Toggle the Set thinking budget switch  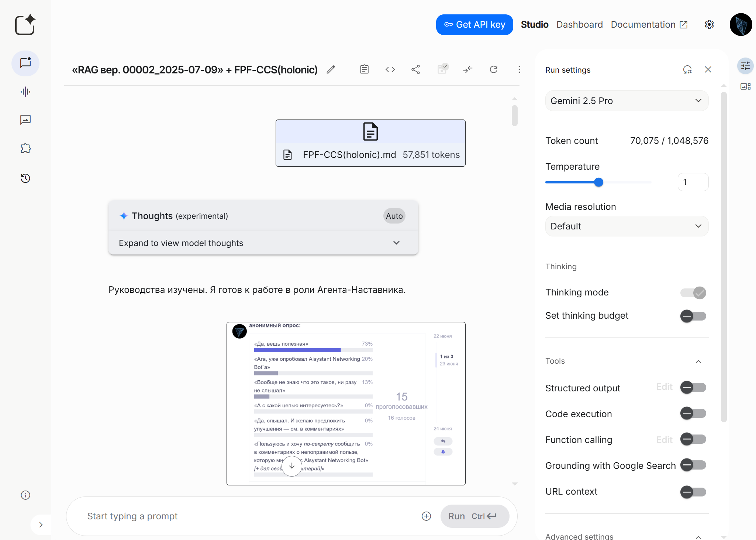(x=693, y=316)
